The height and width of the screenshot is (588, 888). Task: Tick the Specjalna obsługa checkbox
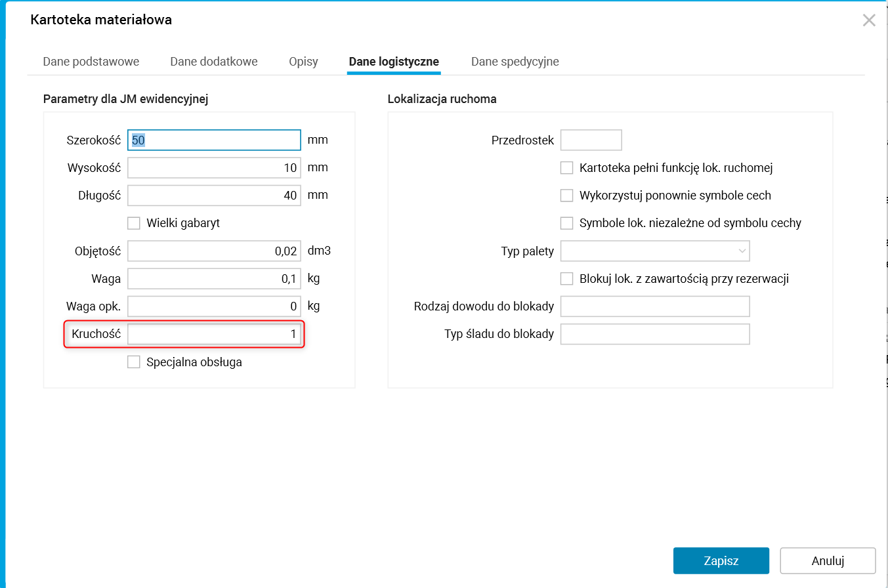pyautogui.click(x=134, y=362)
